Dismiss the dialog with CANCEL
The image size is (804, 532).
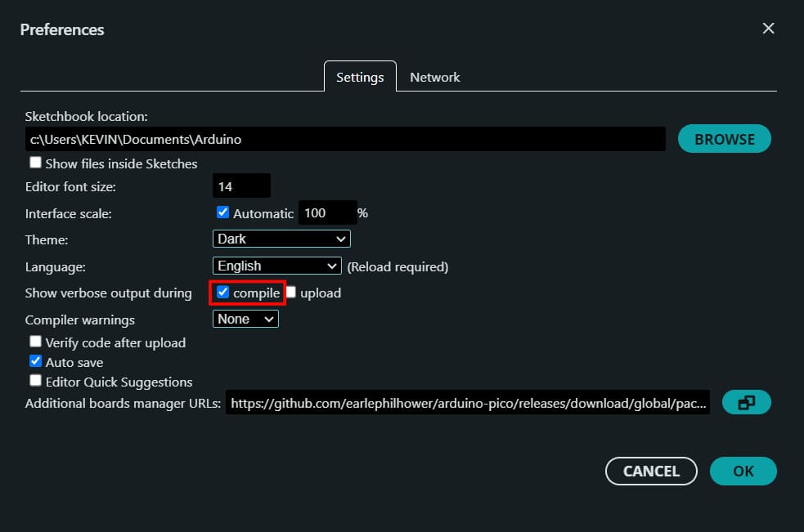coord(651,471)
